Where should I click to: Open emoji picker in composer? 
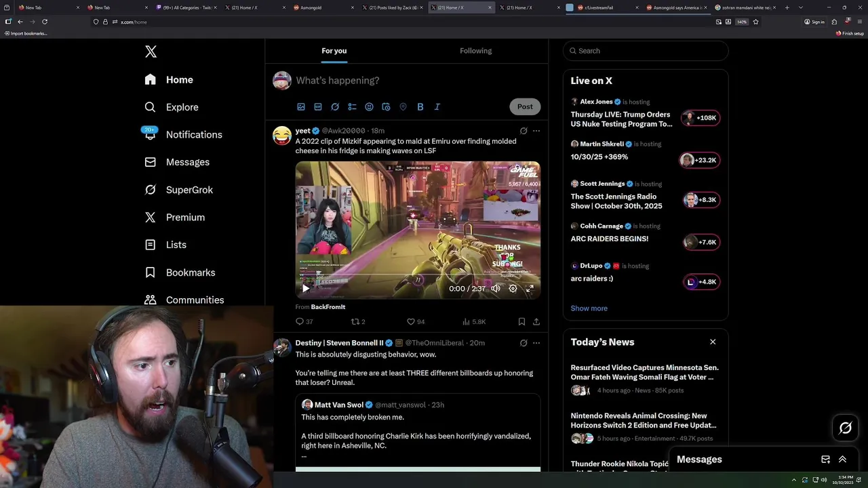369,106
